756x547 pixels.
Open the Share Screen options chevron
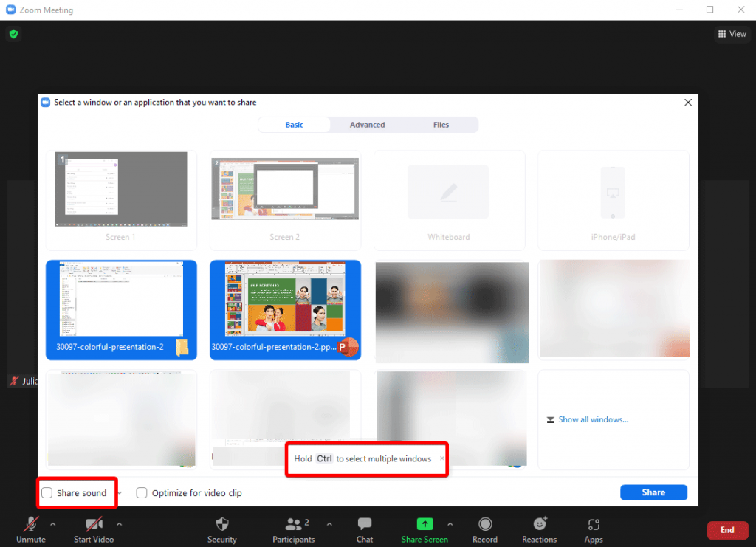coord(450,526)
